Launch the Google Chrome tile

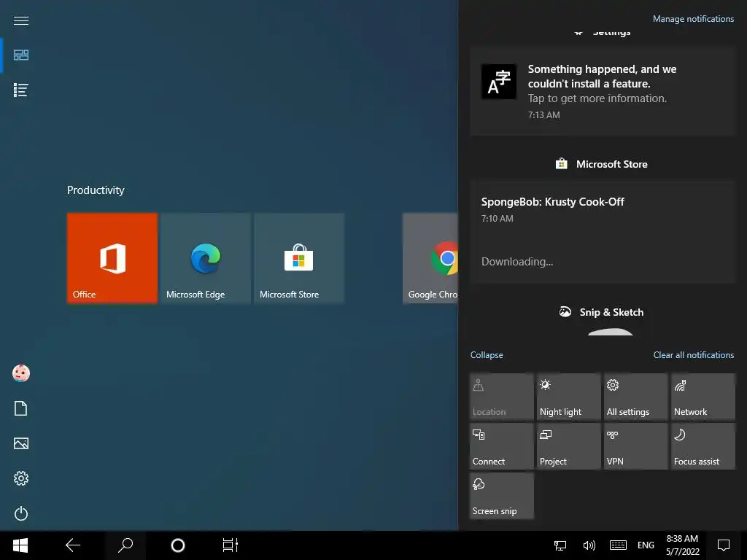430,258
